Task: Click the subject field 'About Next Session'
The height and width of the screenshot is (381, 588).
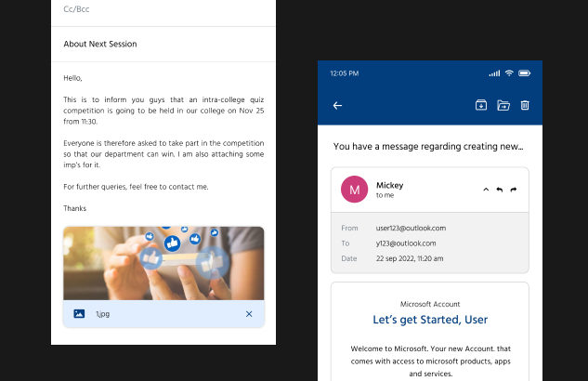Action: click(163, 45)
